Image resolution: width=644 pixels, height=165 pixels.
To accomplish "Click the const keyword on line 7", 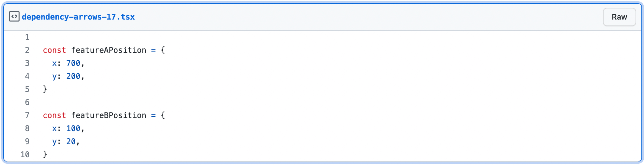I will (x=54, y=115).
